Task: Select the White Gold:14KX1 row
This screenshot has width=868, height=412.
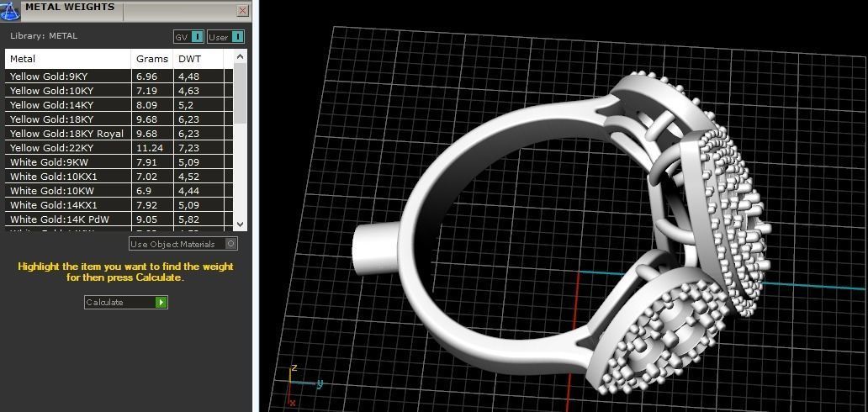Action: 119,205
